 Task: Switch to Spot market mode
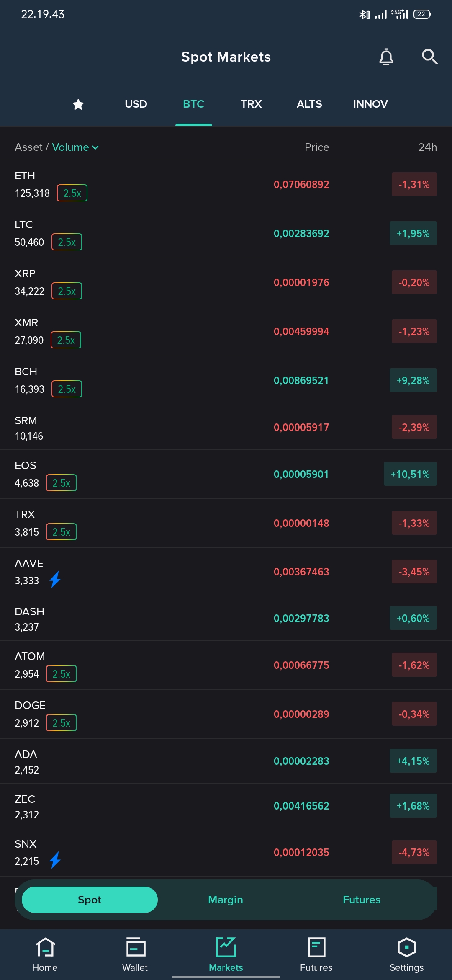point(90,900)
